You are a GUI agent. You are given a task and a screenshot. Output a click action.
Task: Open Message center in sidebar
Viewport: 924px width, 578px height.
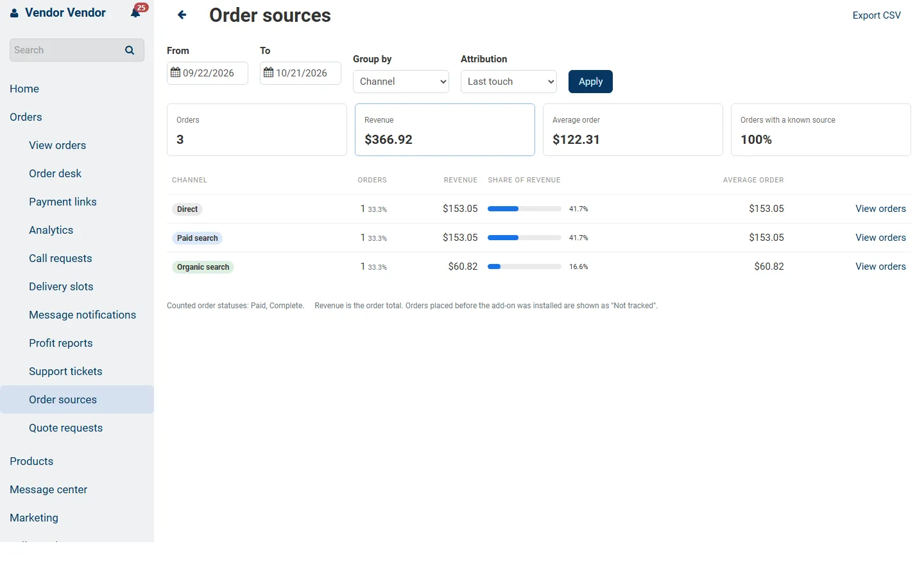pos(48,489)
